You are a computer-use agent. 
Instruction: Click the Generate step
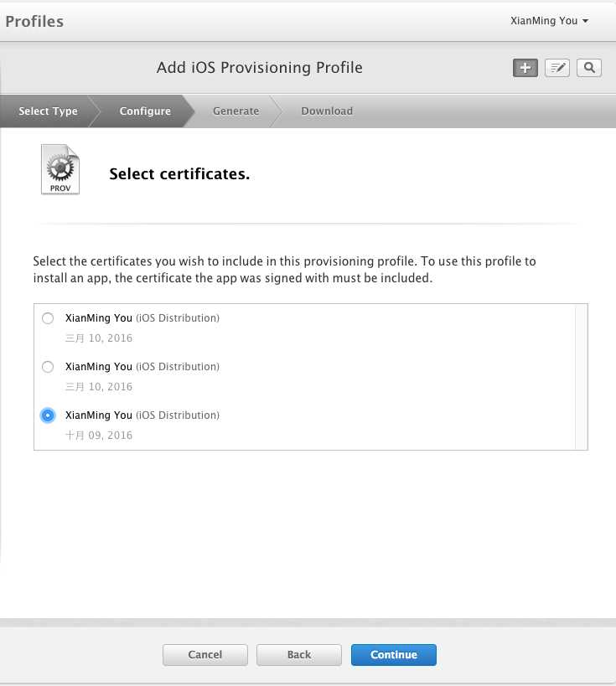point(236,111)
